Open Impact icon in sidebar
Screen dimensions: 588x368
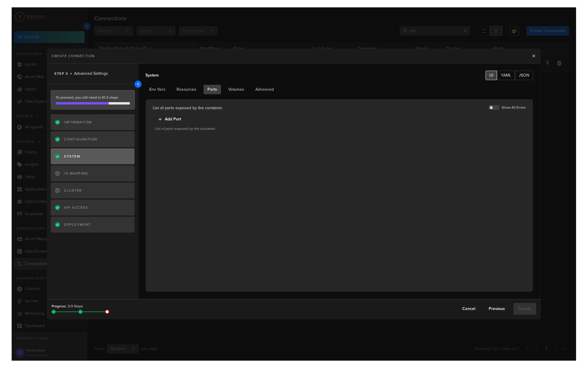pyautogui.click(x=20, y=89)
